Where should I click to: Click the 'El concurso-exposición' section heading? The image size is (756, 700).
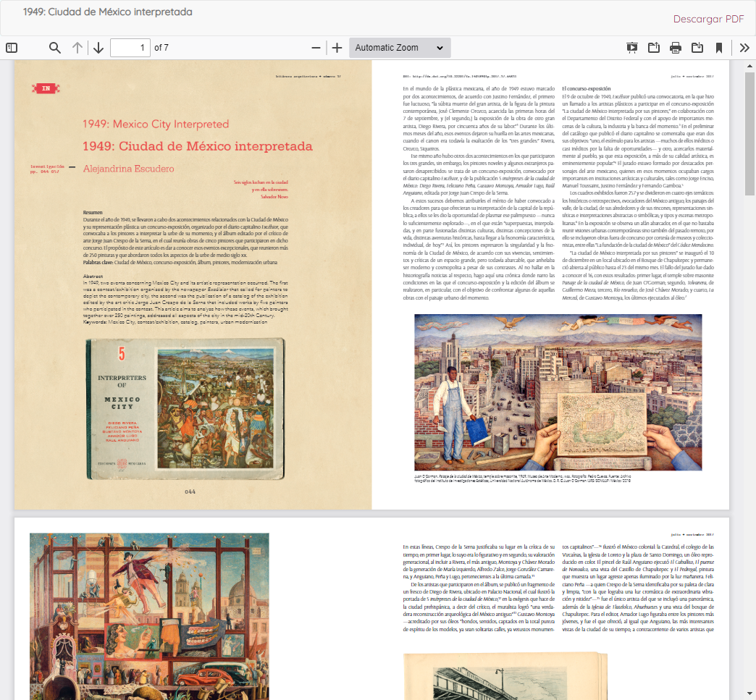pyautogui.click(x=587, y=89)
